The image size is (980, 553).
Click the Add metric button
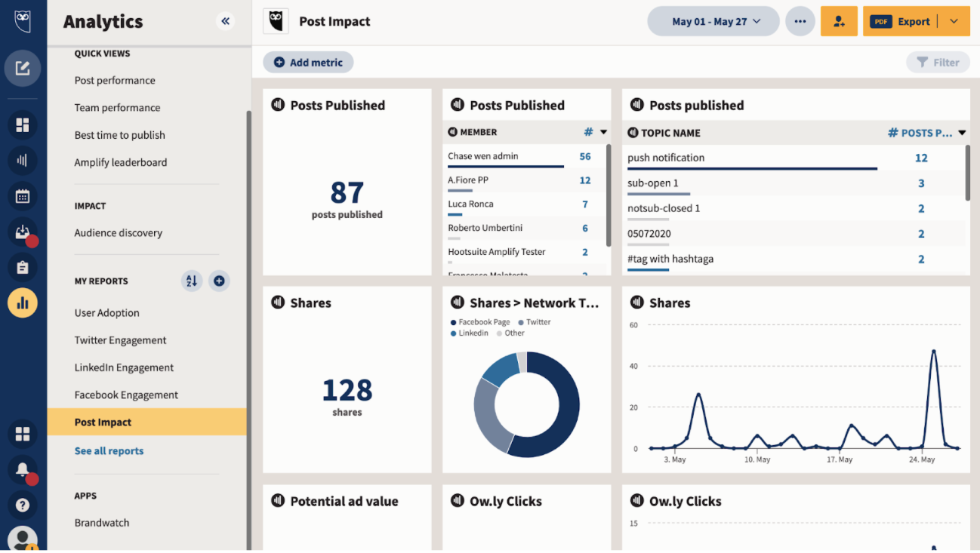(308, 62)
